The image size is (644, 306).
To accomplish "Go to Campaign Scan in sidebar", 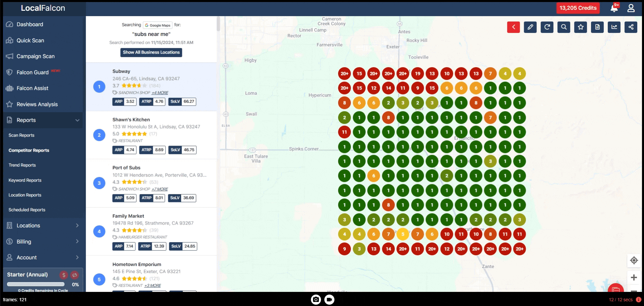I will [36, 56].
